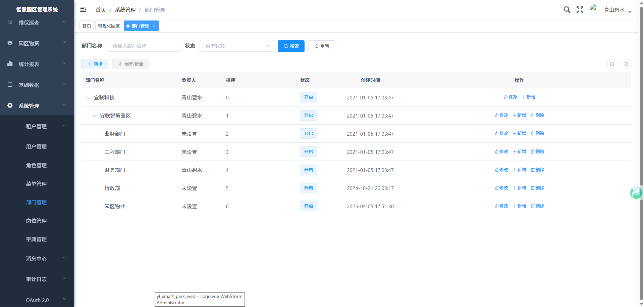Hide the search bar using round search icon
Viewport: 644px width, 307px height.
coord(612,64)
